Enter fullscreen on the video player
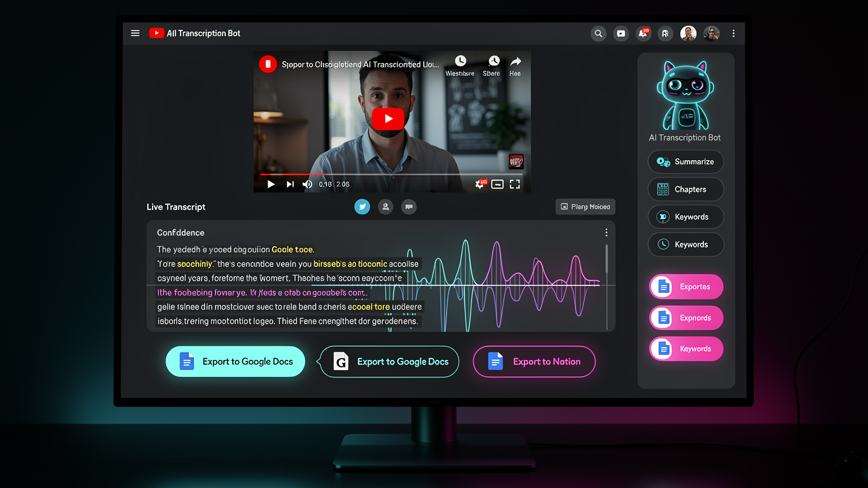 pos(515,184)
